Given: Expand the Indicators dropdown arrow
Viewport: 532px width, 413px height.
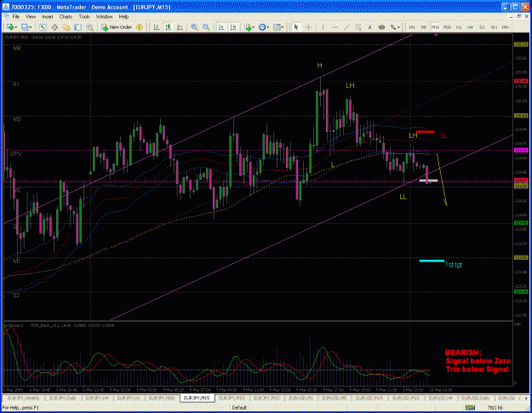Looking at the screenshot, I should (254, 27).
